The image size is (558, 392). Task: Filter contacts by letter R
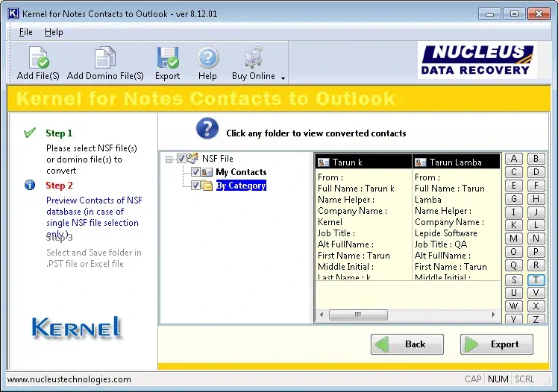click(x=536, y=265)
